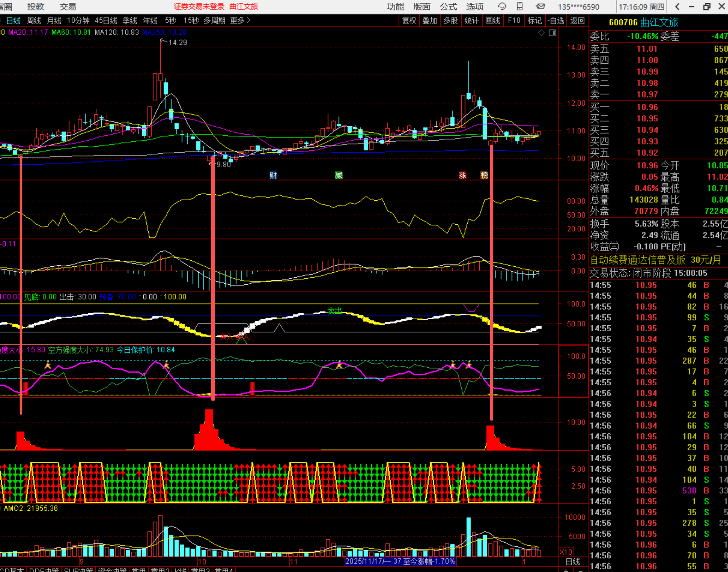Click the MA120: 10.83 legend label
Screen dimensions: 728x572
[117, 32]
